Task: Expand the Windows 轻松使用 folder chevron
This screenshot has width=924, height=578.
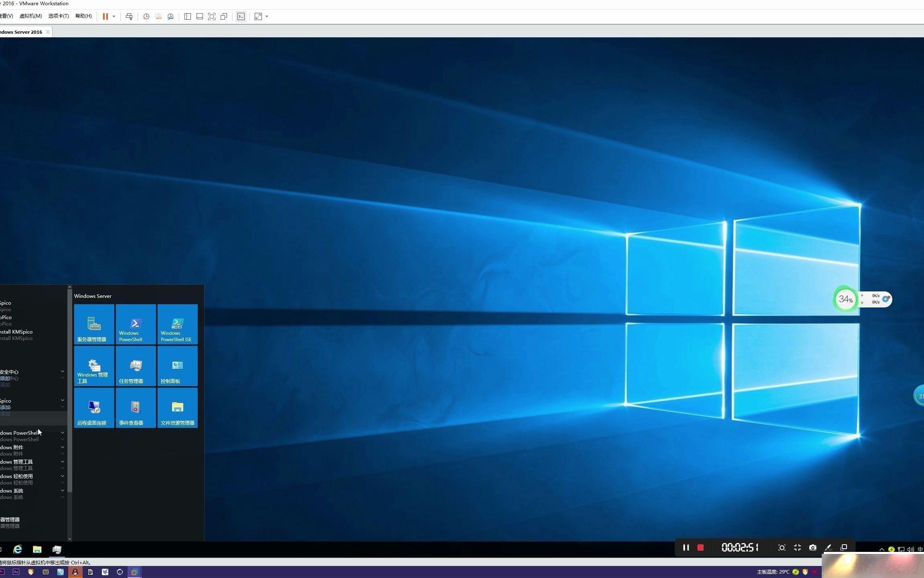Action: pyautogui.click(x=63, y=476)
